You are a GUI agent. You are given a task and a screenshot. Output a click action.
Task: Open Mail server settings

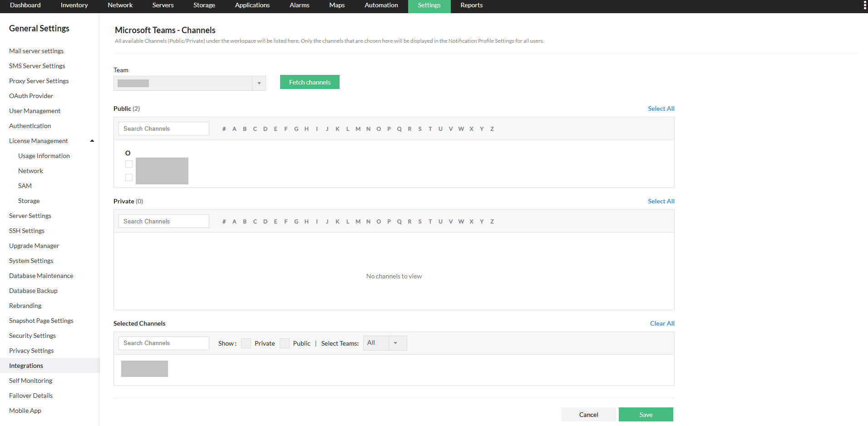[x=36, y=51]
